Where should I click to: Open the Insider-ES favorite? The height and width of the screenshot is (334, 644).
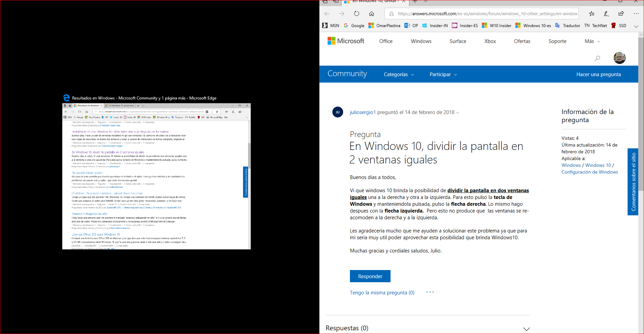[465, 26]
